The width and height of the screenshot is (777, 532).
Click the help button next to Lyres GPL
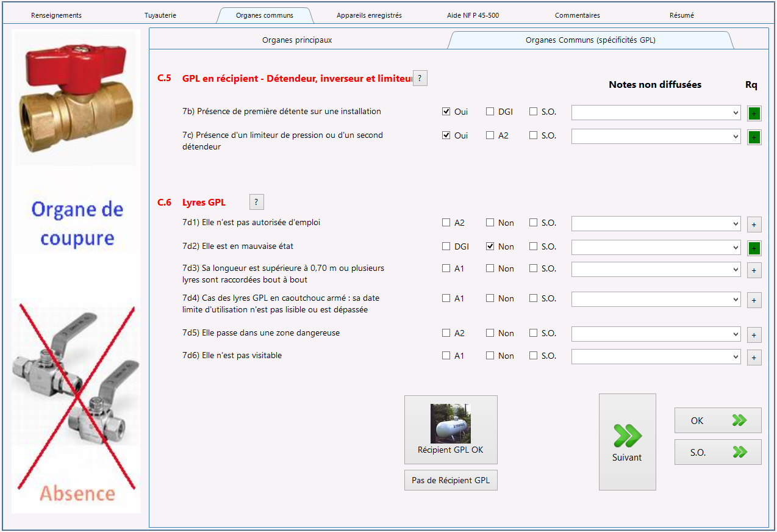tap(256, 202)
